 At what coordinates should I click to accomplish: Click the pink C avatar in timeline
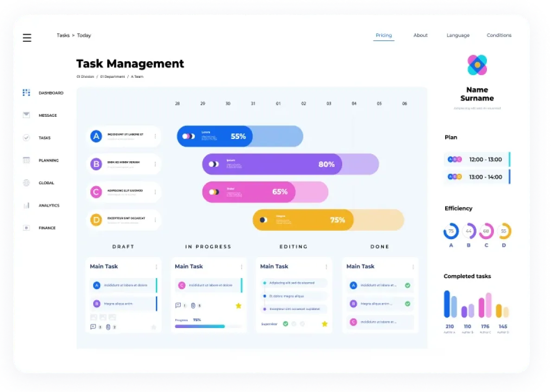coord(96,192)
